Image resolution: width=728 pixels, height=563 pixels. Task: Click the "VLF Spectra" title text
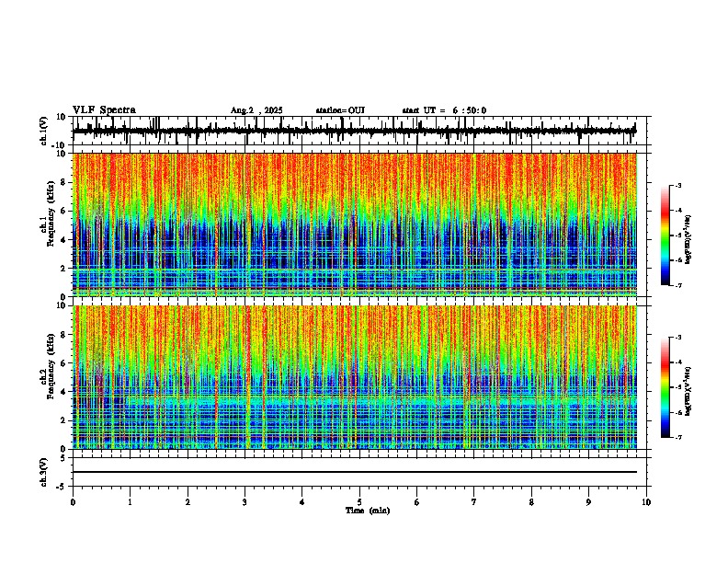click(x=104, y=110)
